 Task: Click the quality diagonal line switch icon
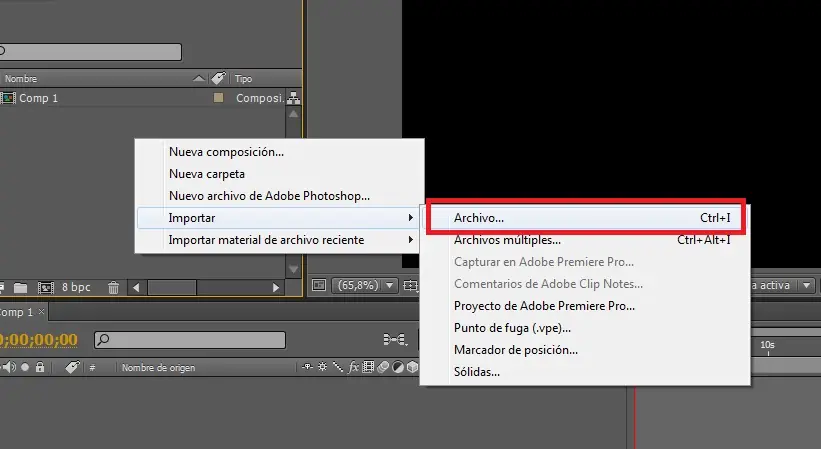point(338,367)
